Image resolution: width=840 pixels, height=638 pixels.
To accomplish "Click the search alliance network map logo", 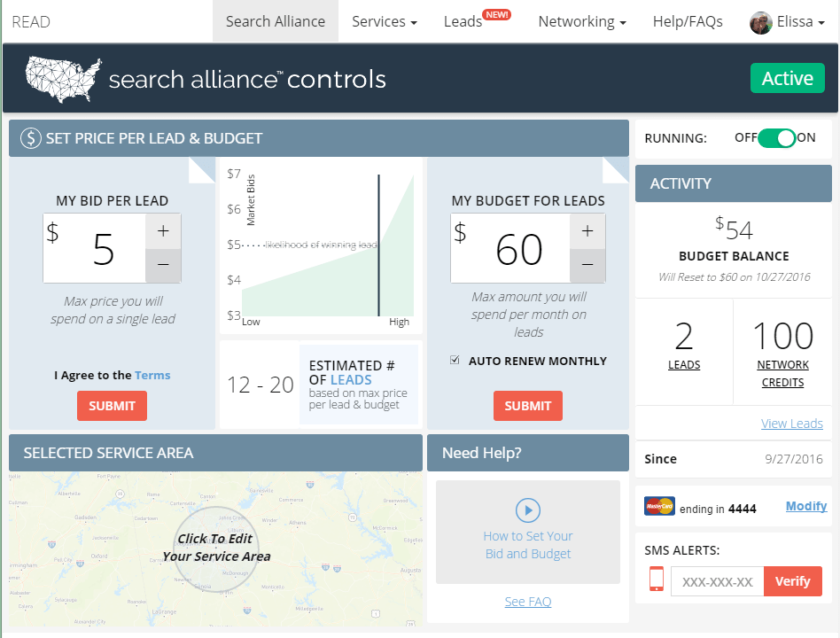I will point(59,78).
